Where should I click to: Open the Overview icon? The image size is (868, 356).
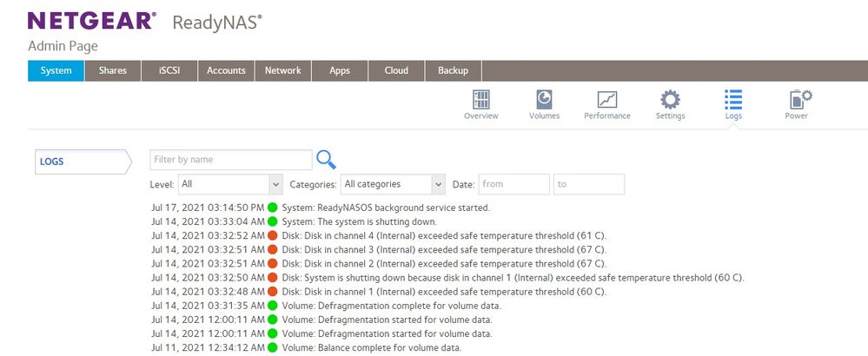[x=480, y=100]
